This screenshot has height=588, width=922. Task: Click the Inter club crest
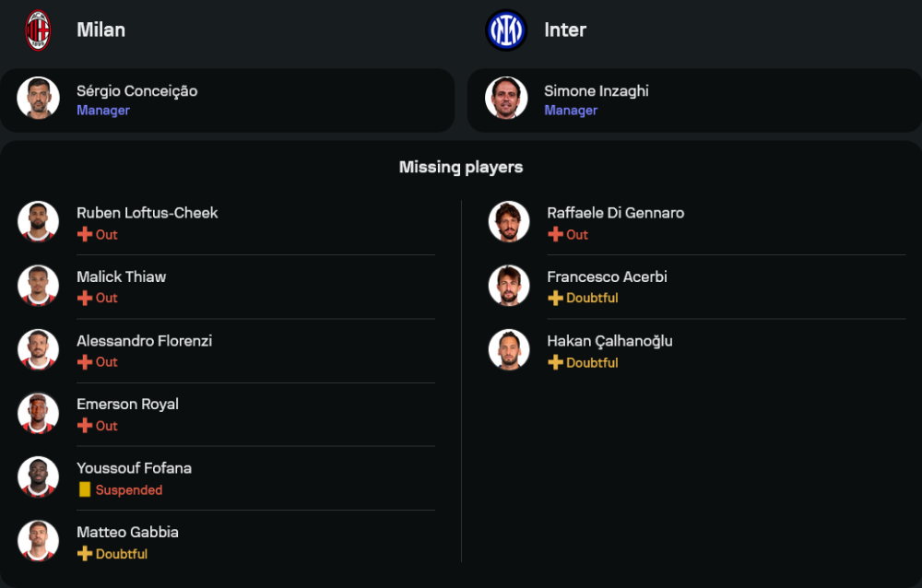click(505, 29)
